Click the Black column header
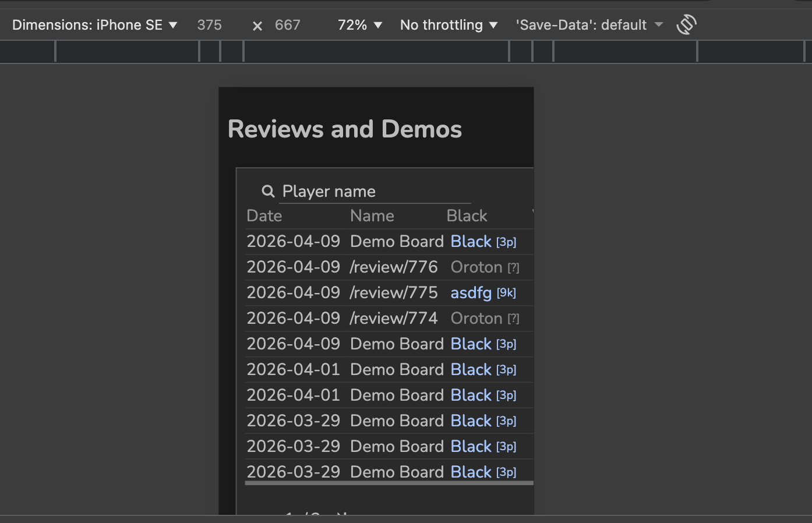Screen dimensions: 812x523 coord(467,216)
